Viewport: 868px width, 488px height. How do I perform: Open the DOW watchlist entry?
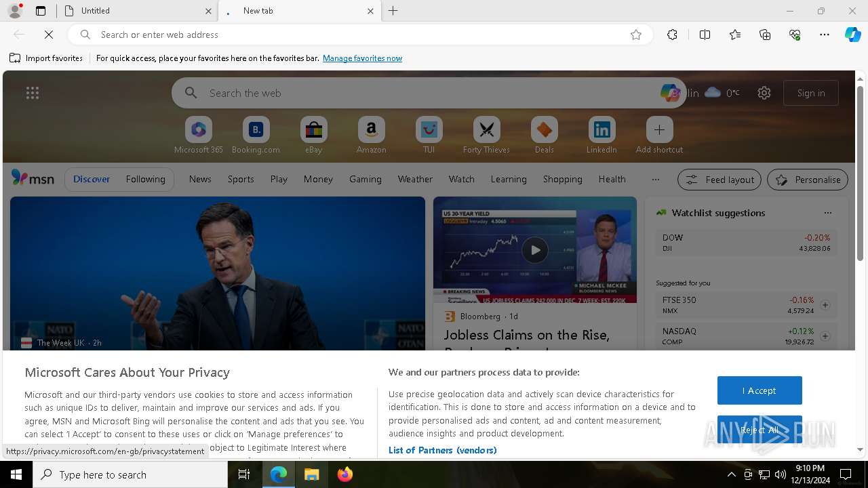746,243
